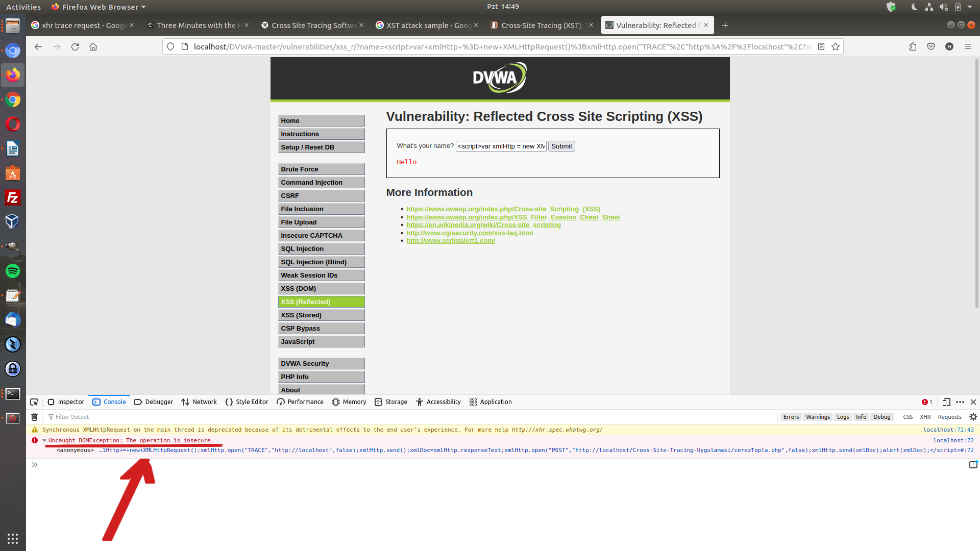Screen dimensions: 980x551
Task: Open a new browser tab
Action: (725, 25)
